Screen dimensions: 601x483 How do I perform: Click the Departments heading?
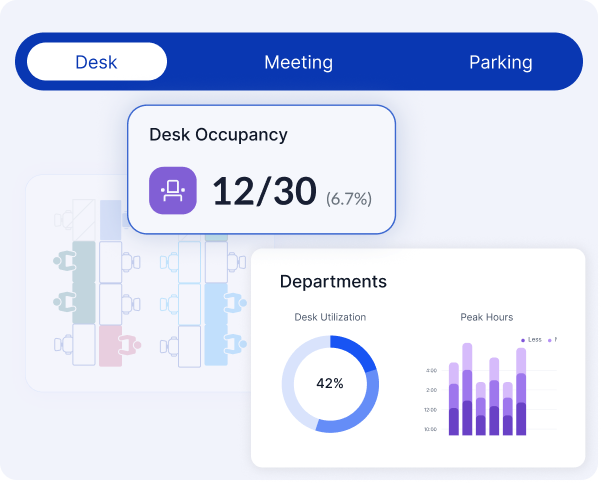click(333, 281)
